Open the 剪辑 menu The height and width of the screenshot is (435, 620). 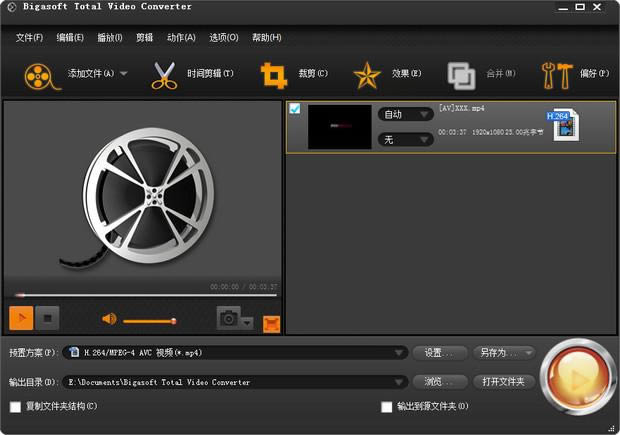[x=144, y=38]
